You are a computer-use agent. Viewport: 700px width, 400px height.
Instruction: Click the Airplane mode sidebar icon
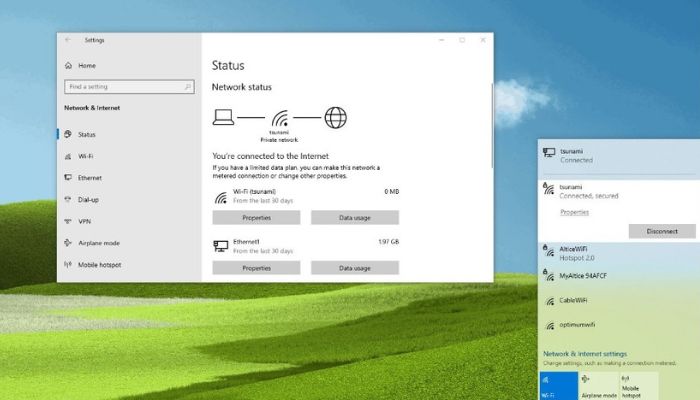tap(68, 242)
